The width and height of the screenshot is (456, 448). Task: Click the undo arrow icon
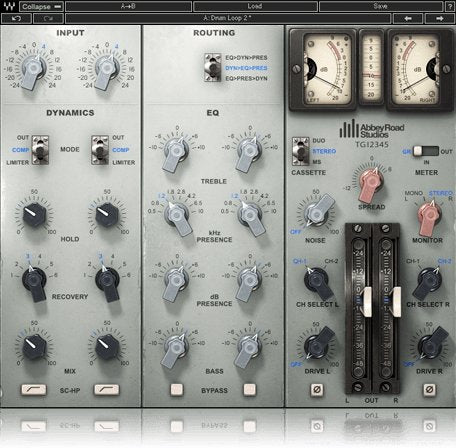point(16,18)
